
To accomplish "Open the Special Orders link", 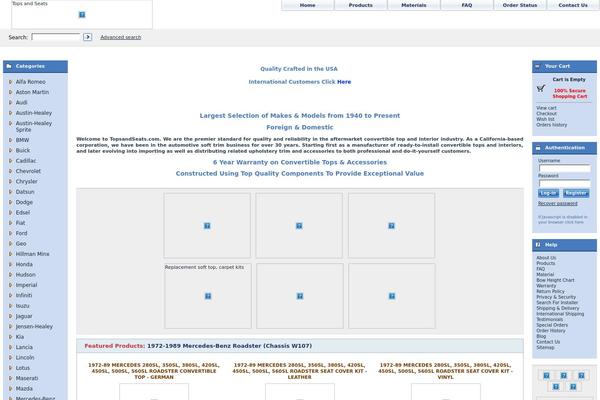I will click(x=552, y=325).
